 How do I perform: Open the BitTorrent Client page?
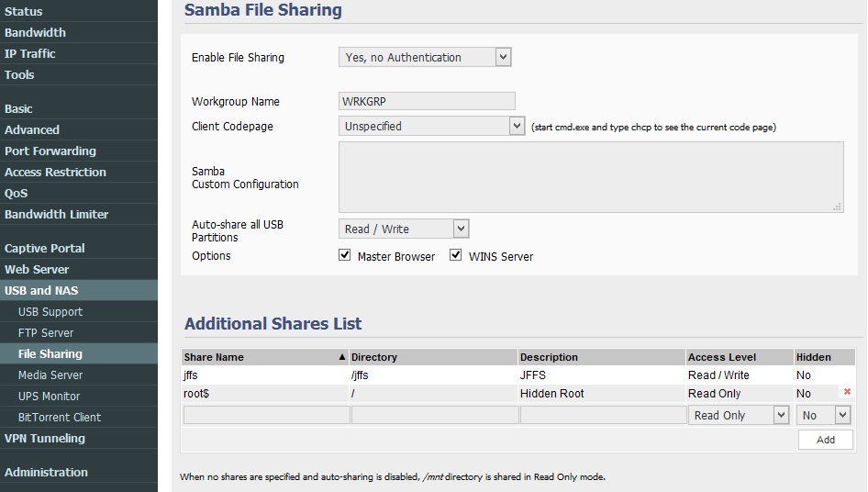[x=60, y=418]
